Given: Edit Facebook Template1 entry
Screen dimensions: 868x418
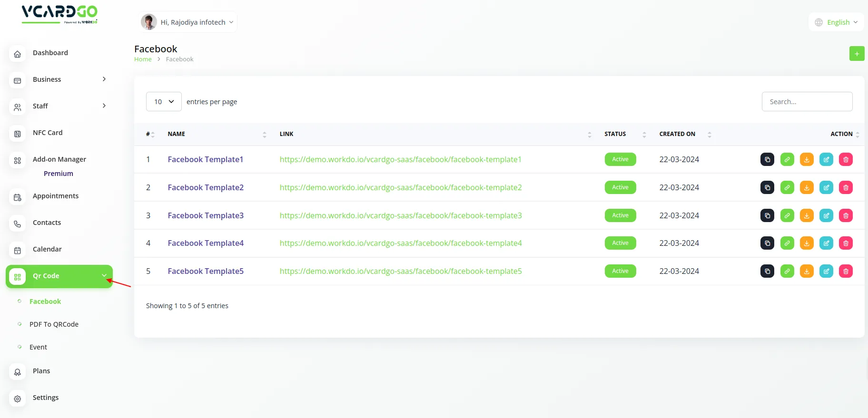Looking at the screenshot, I should 826,159.
